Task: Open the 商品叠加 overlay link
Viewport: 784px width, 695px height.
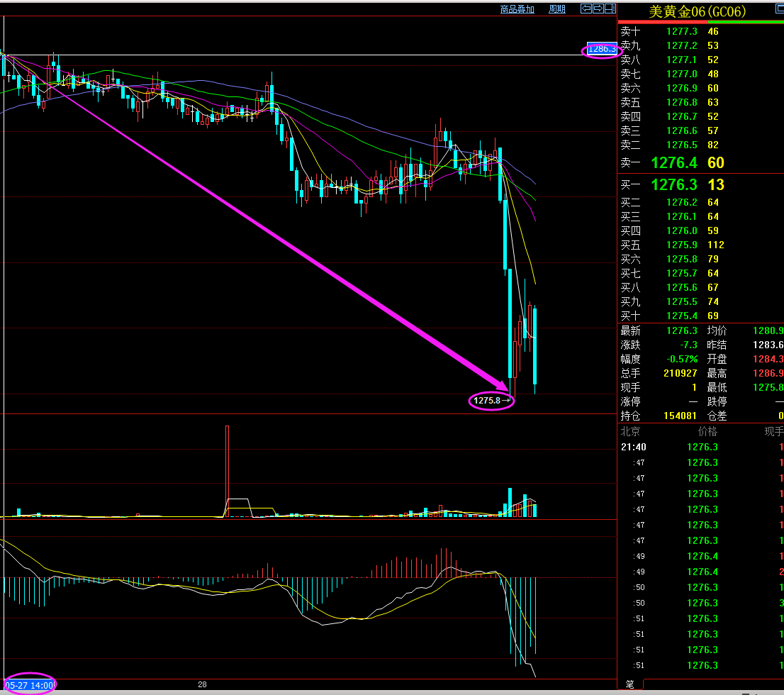Action: pyautogui.click(x=517, y=9)
